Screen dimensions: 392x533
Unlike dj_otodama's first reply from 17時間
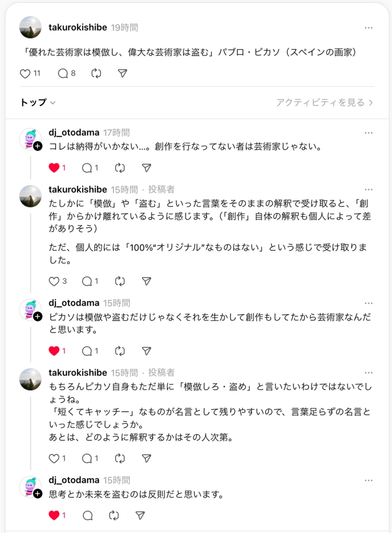(54, 168)
